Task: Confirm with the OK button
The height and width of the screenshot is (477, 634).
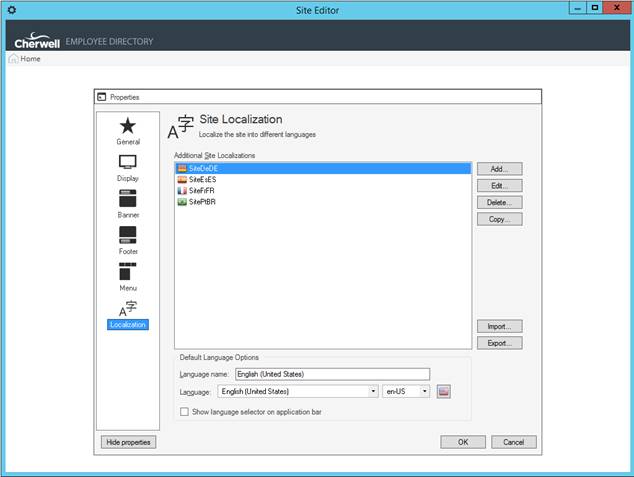Action: point(463,441)
